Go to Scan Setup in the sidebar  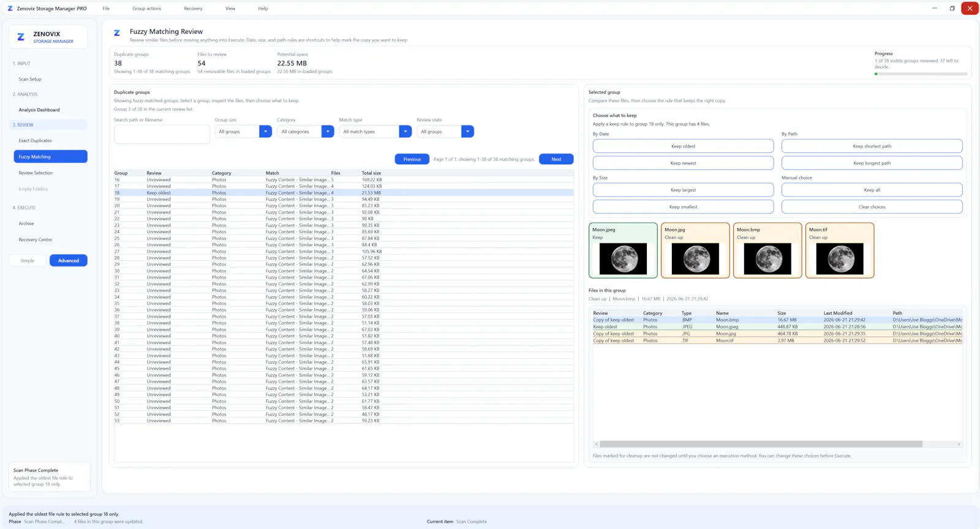30,79
